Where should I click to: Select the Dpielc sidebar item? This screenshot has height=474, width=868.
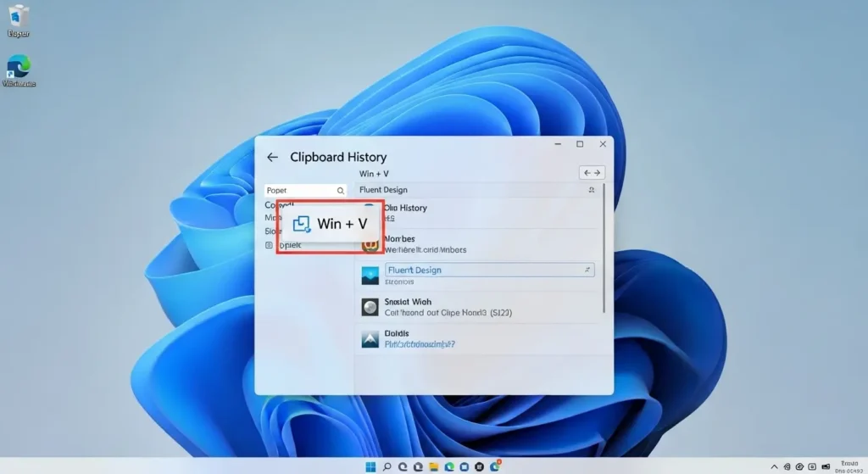(x=290, y=245)
